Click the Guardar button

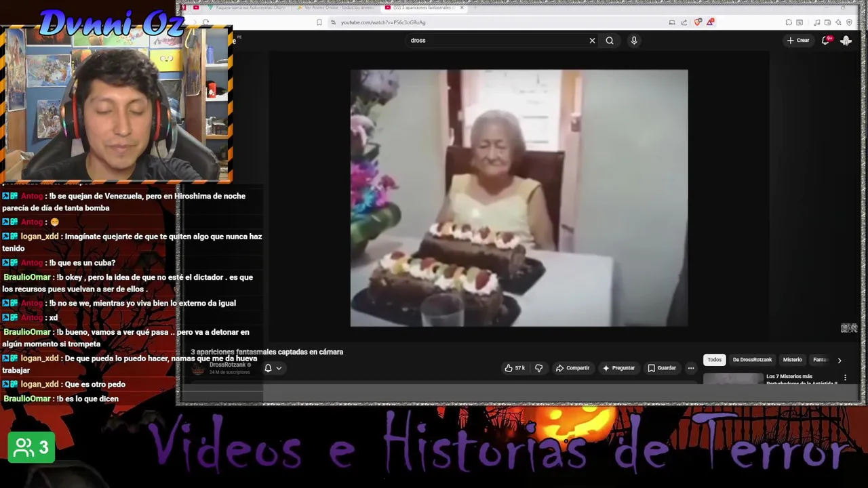point(662,368)
